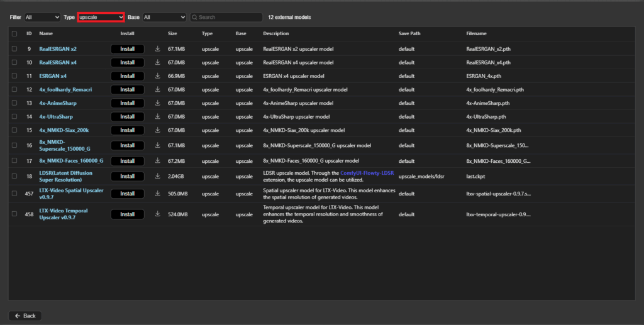
Task: Sort by the Name column header
Action: pos(46,33)
